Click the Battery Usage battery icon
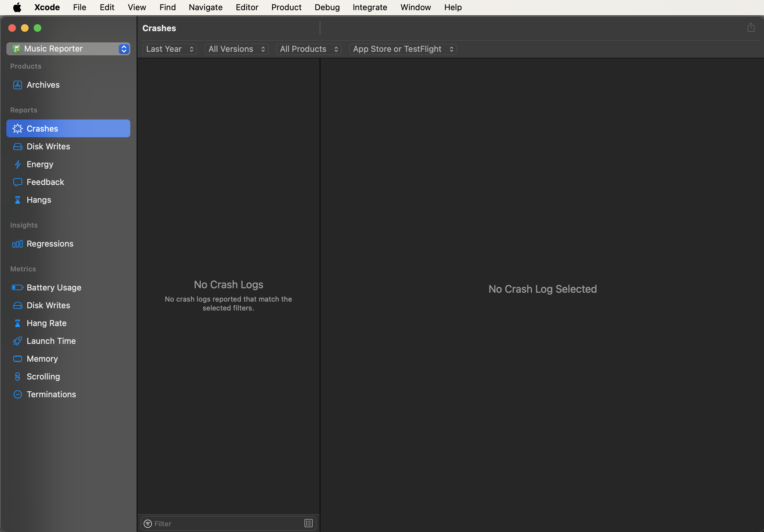This screenshot has height=532, width=764. coord(17,288)
